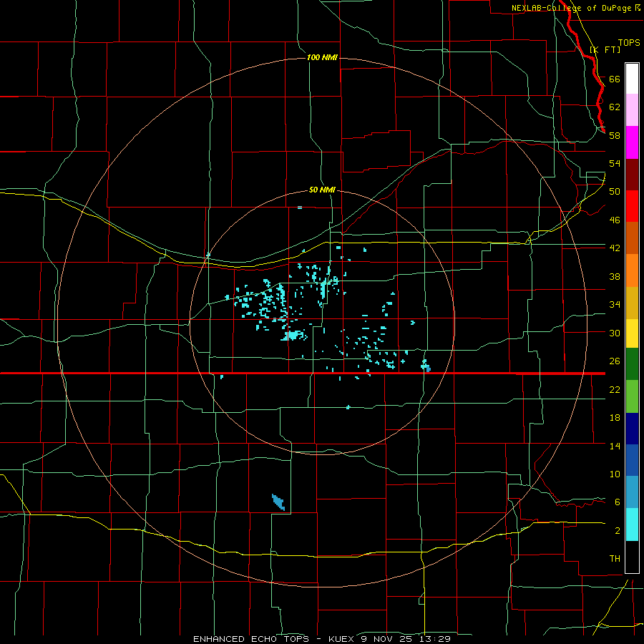Click the "ENHANCED ECHO TOPS" caption text
Viewport: 644px width, 644px height.
click(x=251, y=639)
